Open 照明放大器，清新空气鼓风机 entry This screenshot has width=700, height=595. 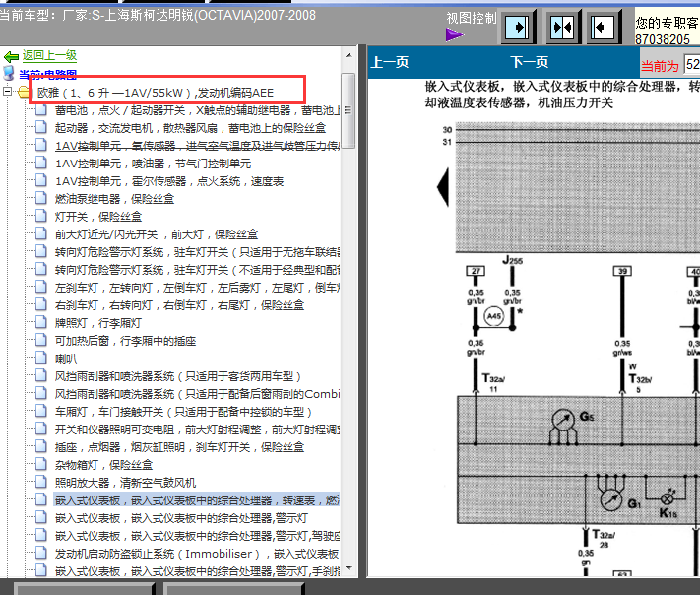(x=125, y=483)
